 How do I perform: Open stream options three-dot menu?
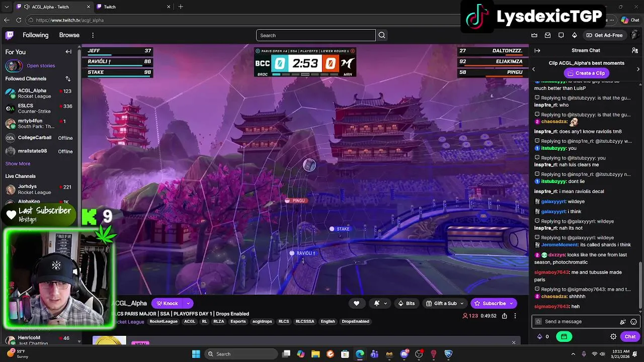(515, 316)
